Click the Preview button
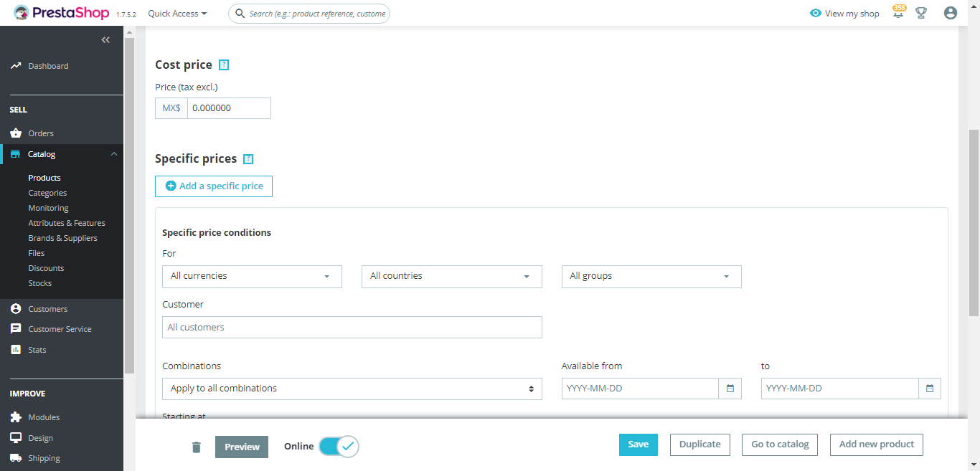Image resolution: width=980 pixels, height=471 pixels. [x=242, y=447]
